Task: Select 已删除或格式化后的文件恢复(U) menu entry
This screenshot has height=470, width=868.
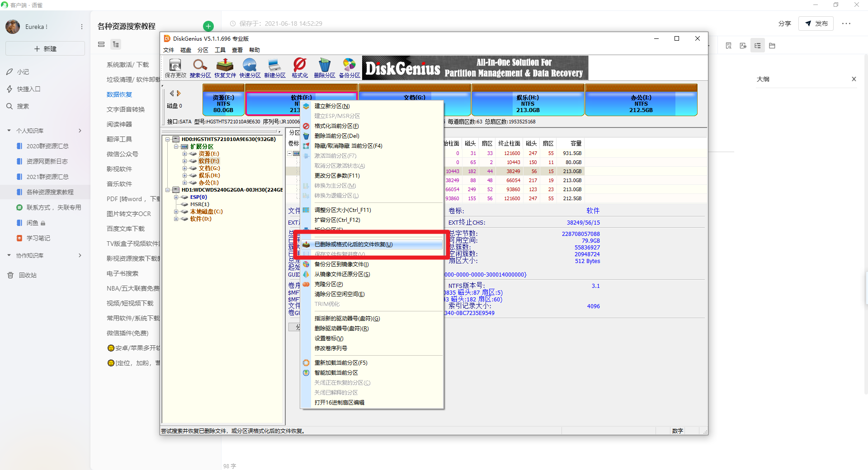Action: point(372,244)
